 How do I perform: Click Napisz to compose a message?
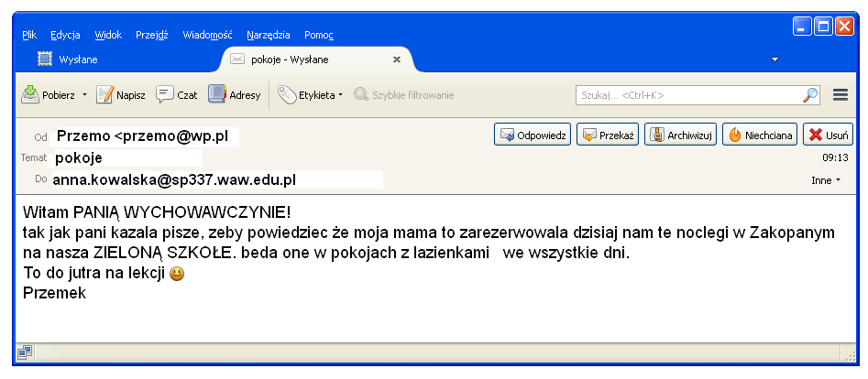click(x=121, y=94)
